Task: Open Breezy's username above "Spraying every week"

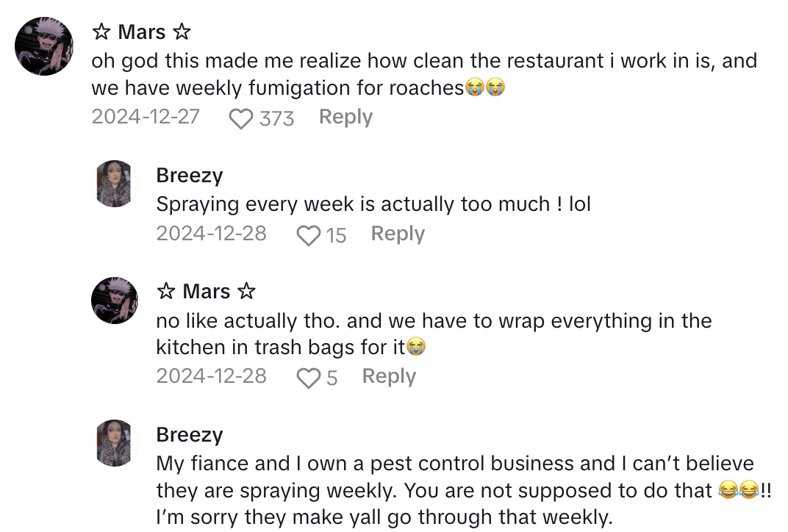Action: (190, 176)
